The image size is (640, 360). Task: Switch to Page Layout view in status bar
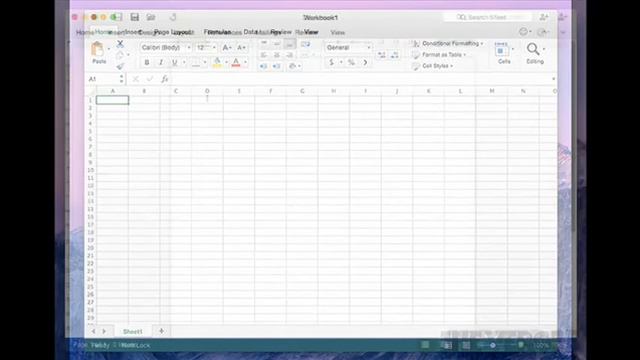click(x=446, y=345)
